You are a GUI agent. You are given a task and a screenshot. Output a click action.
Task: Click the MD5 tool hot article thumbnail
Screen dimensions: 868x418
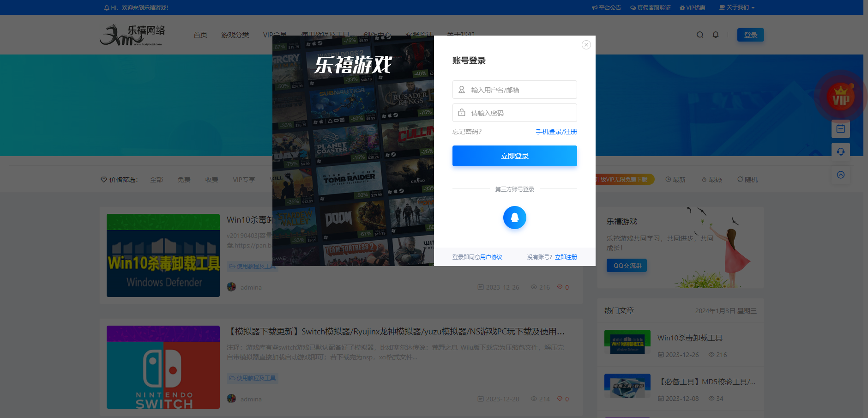627,386
